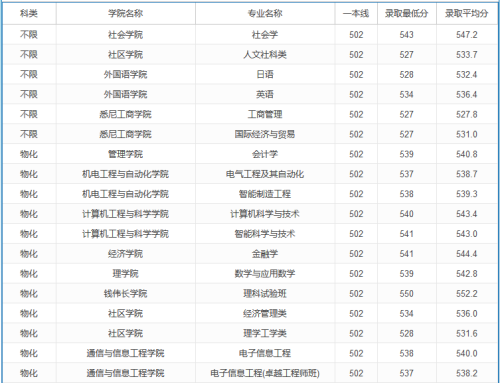Click average score 544.4

[467, 254]
